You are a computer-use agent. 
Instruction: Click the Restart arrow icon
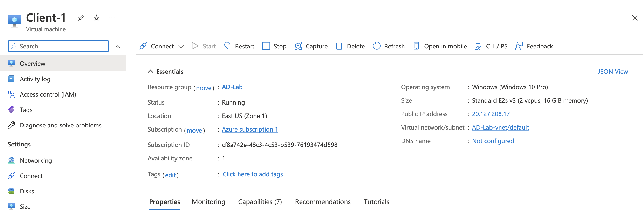[227, 46]
